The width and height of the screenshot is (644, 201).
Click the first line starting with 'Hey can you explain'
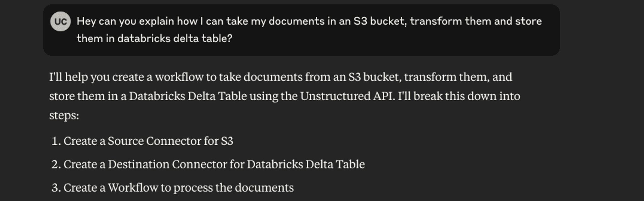coord(309,21)
